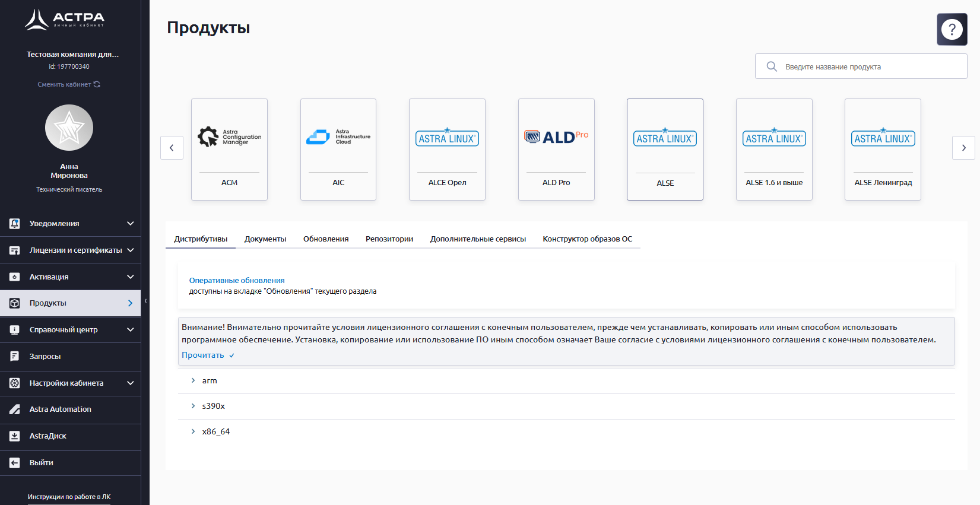Viewport: 980px width, 505px height.
Task: Open Запросы section in sidebar
Action: pyautogui.click(x=45, y=357)
